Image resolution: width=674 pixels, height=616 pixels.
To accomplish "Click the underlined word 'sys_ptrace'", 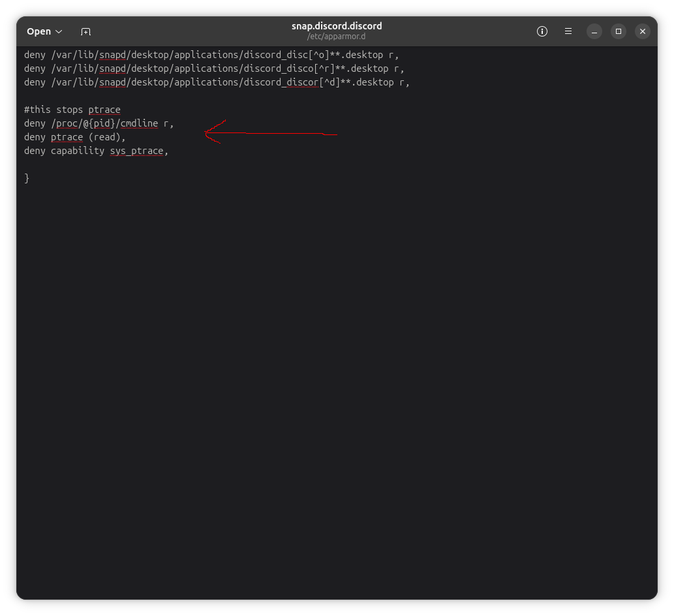I will tap(136, 151).
